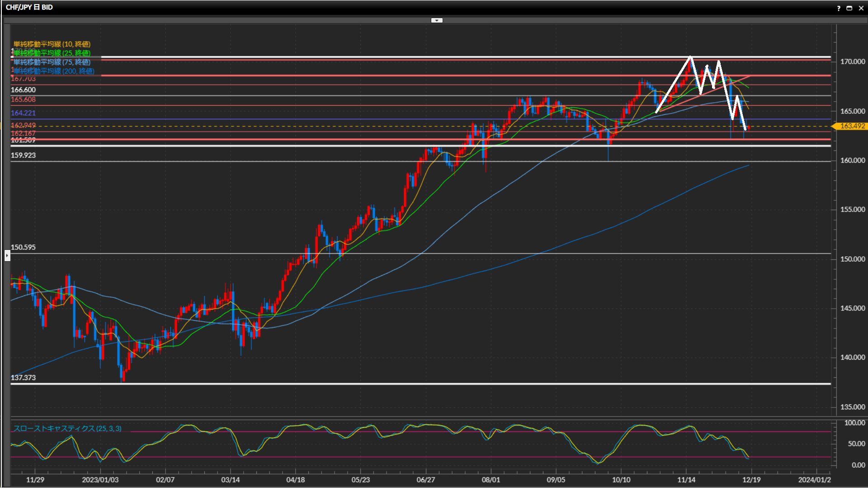868x488 pixels.
Task: Click the 200-period moving average label
Action: pyautogui.click(x=54, y=71)
